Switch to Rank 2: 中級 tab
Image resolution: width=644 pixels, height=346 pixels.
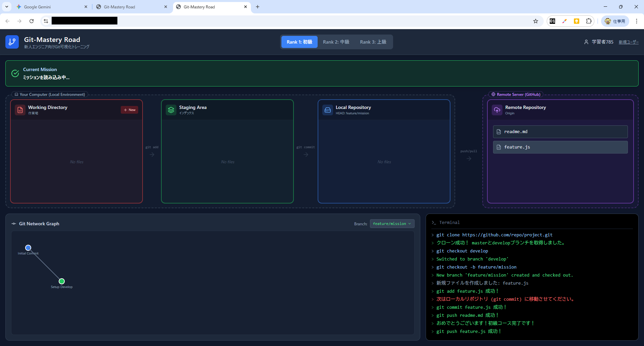(x=336, y=42)
